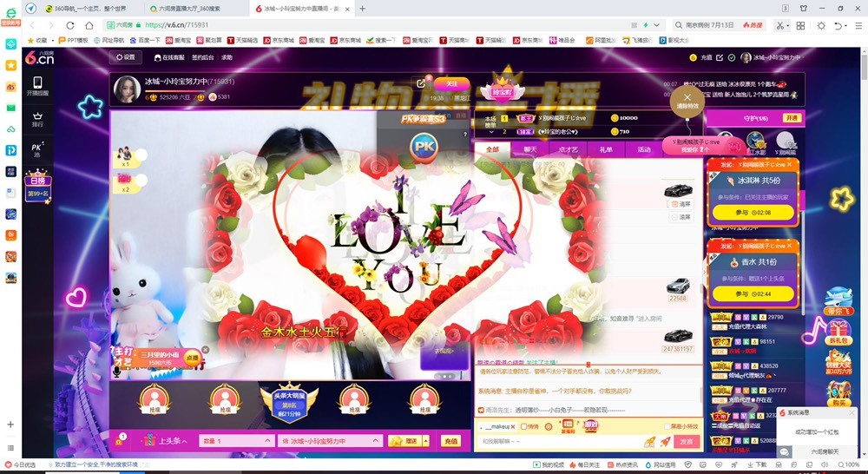The image size is (868, 474).
Task: Click the 滚屏 scroll screen option
Action: pyautogui.click(x=681, y=217)
